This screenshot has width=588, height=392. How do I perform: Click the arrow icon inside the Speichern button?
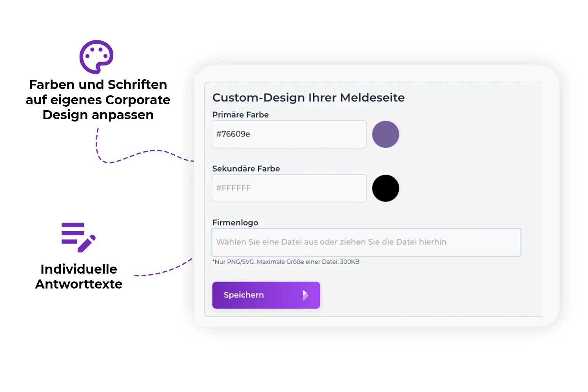[305, 295]
